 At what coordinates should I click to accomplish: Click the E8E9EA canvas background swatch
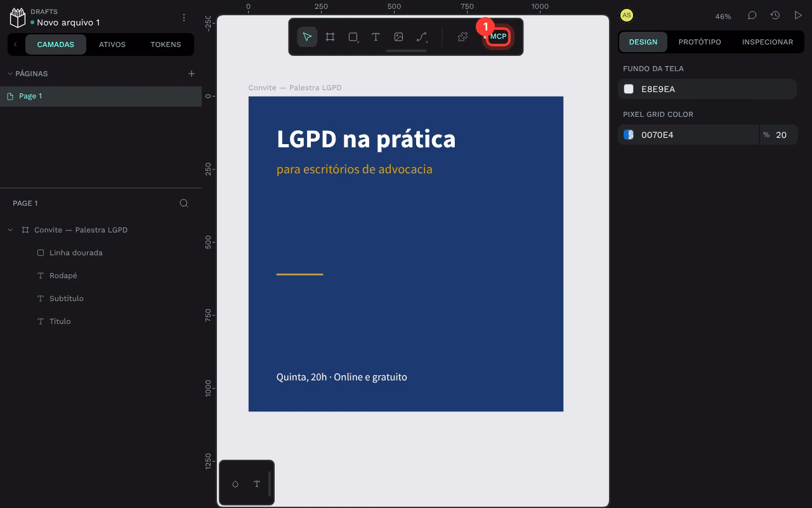(x=629, y=89)
